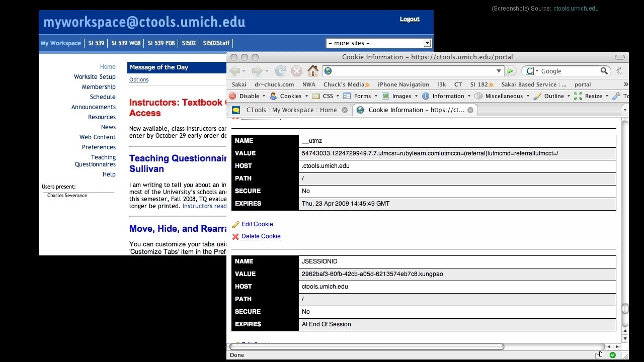Click the red X Delete Cookie icon

235,236
